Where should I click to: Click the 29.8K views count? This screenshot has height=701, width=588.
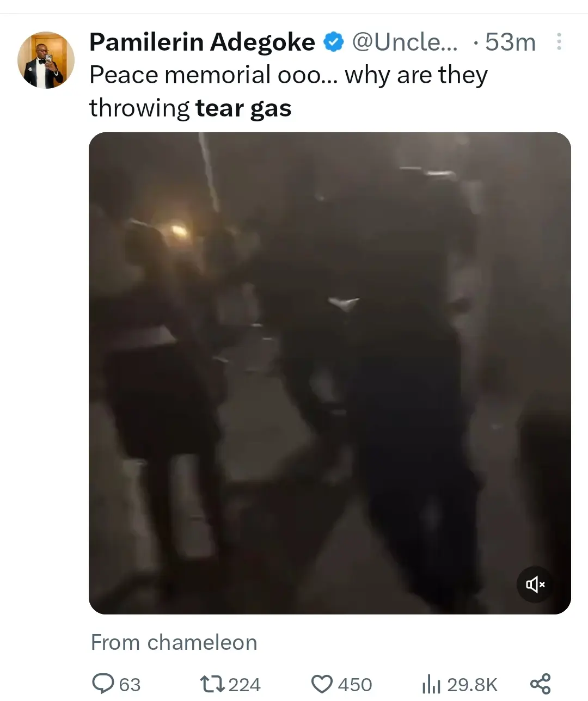pos(472,684)
